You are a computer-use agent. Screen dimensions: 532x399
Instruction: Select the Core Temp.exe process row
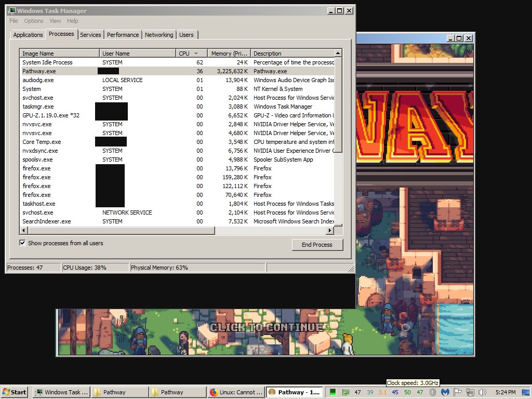177,142
